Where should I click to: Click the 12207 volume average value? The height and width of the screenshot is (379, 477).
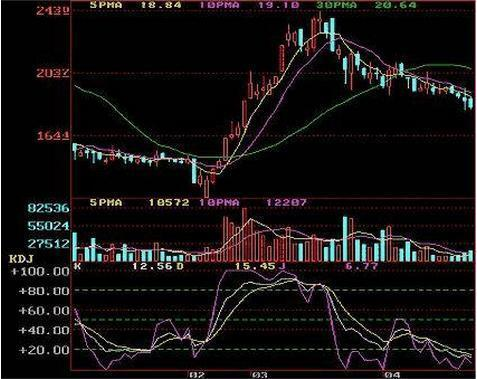286,202
